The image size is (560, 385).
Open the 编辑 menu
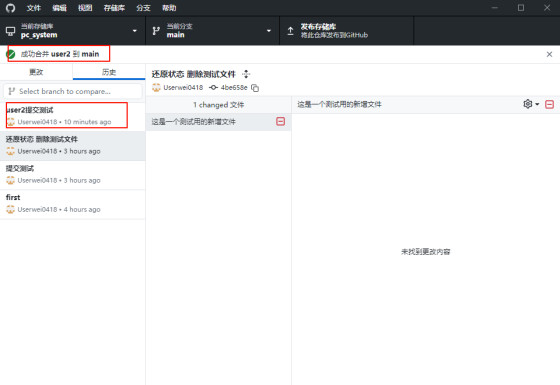point(59,8)
